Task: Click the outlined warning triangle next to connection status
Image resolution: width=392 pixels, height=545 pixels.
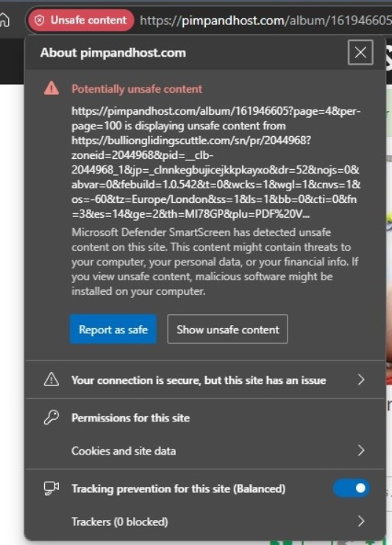Action: coord(51,380)
